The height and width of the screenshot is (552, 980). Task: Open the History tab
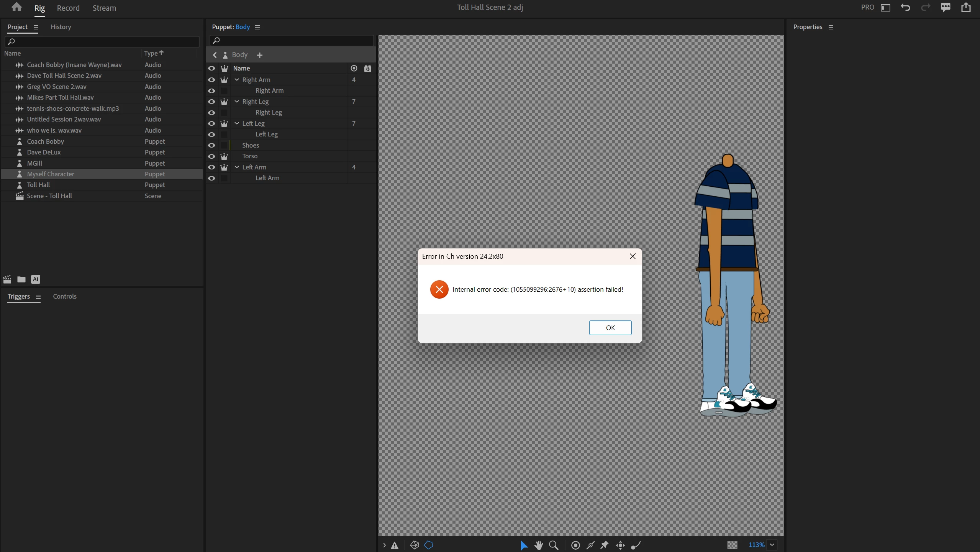pyautogui.click(x=61, y=27)
